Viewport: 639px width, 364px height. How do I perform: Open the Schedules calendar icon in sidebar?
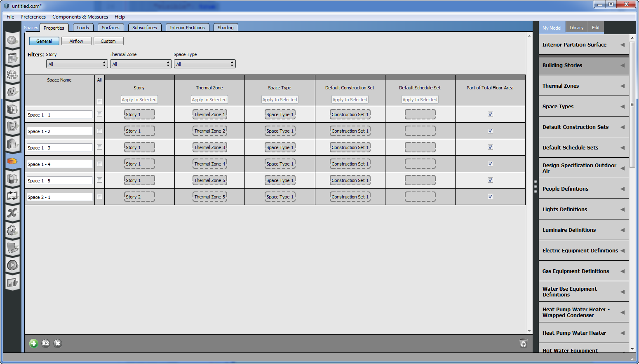pyautogui.click(x=12, y=58)
